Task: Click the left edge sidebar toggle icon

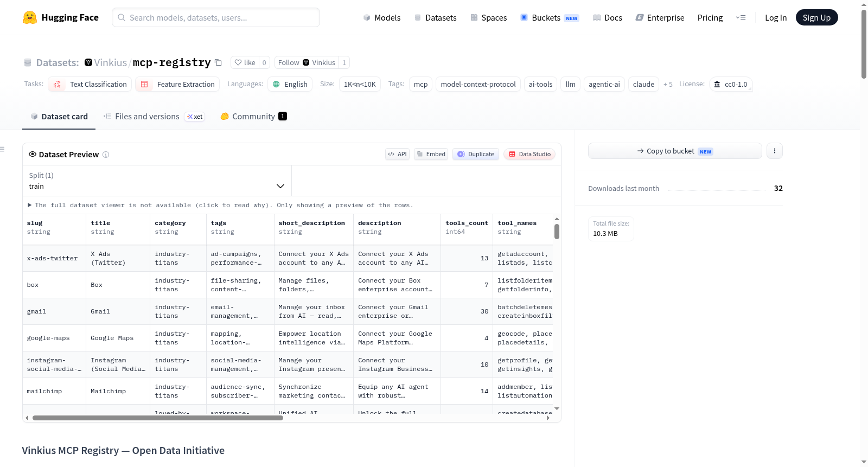Action: [2, 149]
